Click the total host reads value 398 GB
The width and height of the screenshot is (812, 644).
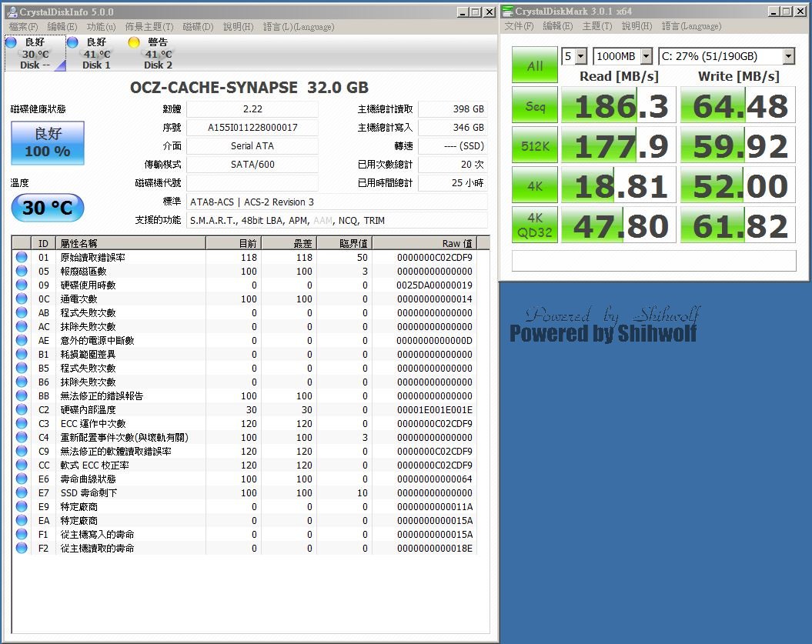click(x=453, y=108)
